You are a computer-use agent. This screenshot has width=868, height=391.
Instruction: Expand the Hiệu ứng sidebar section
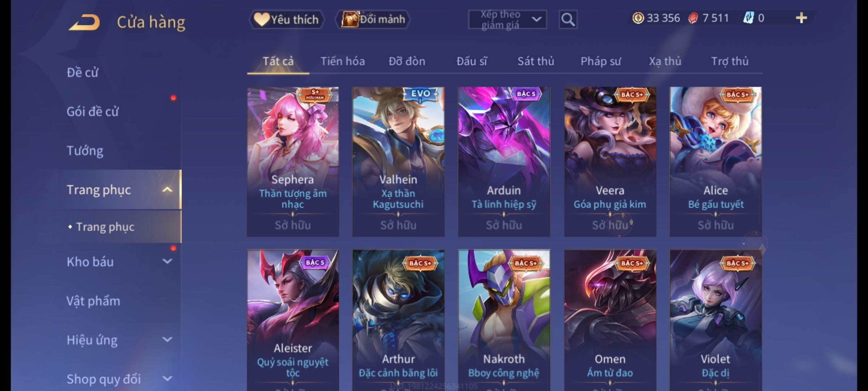[x=167, y=340]
